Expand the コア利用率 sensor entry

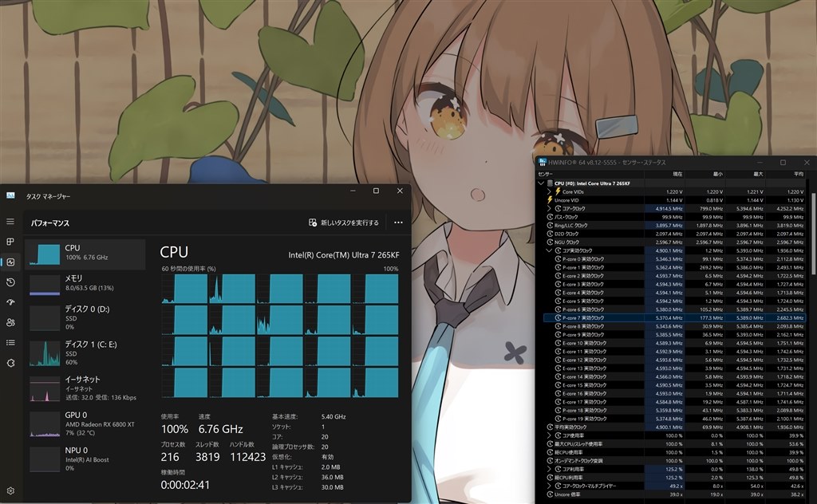(x=549, y=470)
